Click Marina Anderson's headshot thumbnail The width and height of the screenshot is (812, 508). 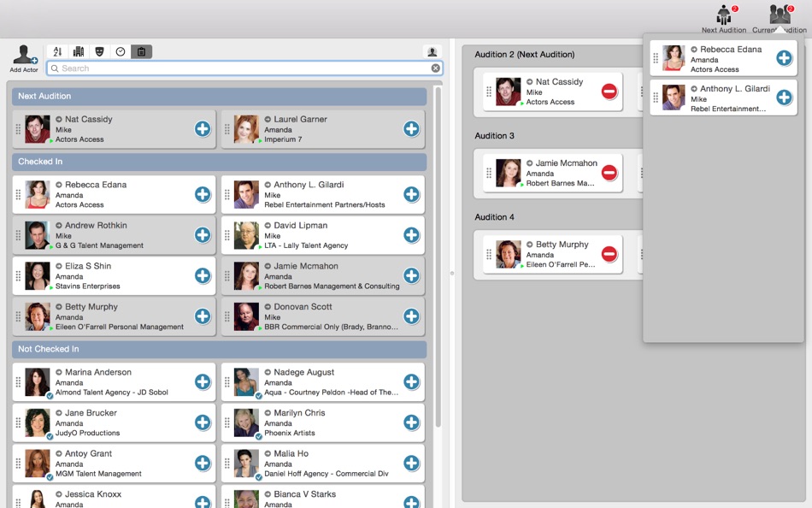(x=38, y=382)
